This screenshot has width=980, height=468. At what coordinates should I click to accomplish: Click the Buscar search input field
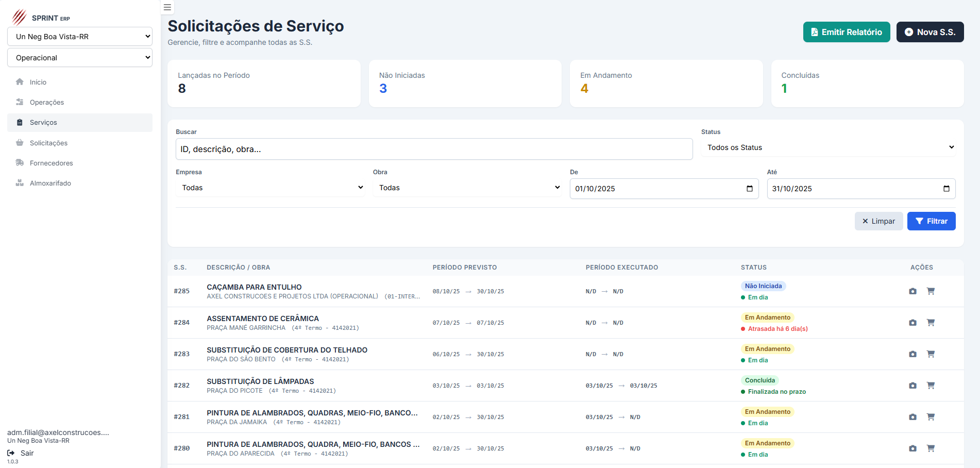tap(434, 149)
